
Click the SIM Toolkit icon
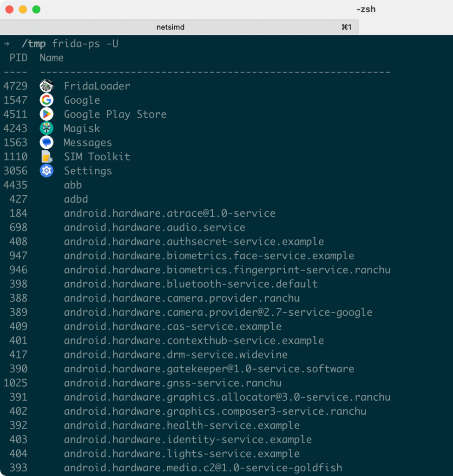click(x=46, y=157)
